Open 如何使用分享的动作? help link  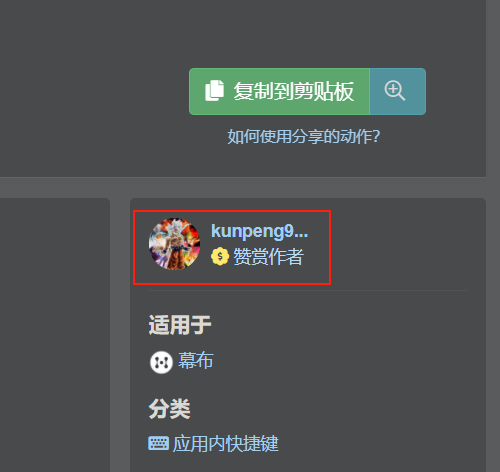click(304, 136)
